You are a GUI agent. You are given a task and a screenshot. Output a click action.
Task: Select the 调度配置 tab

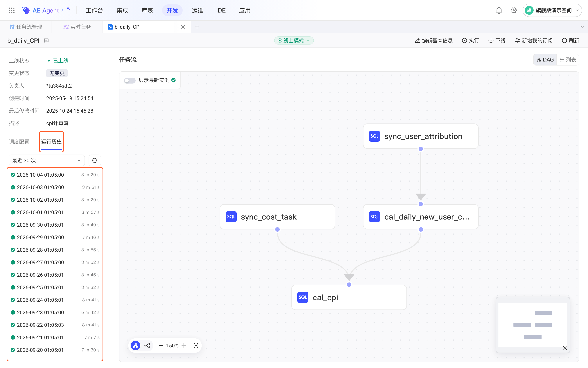[19, 142]
